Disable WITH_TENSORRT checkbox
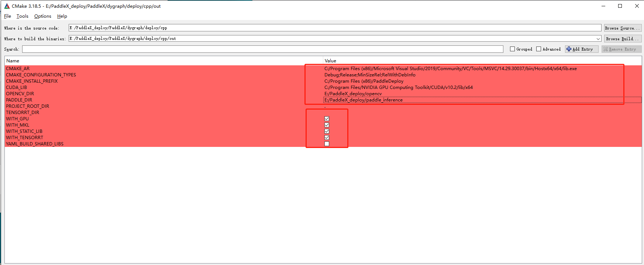 coord(327,138)
